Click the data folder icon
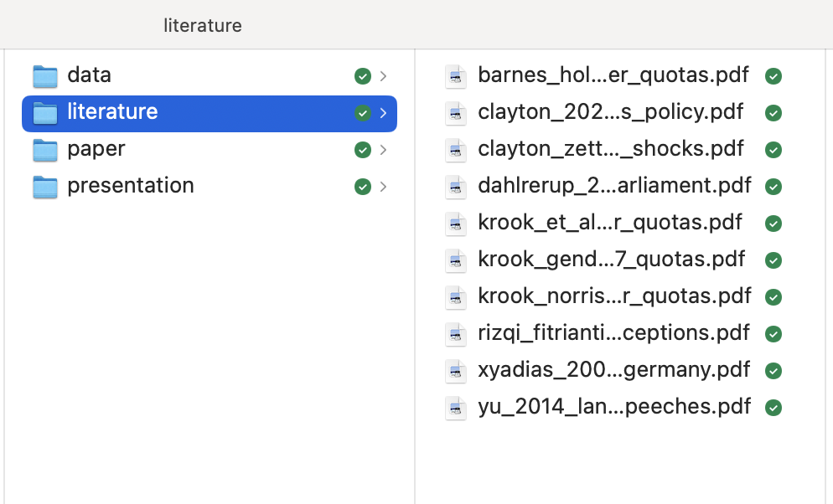This screenshot has width=833, height=504. (x=44, y=76)
